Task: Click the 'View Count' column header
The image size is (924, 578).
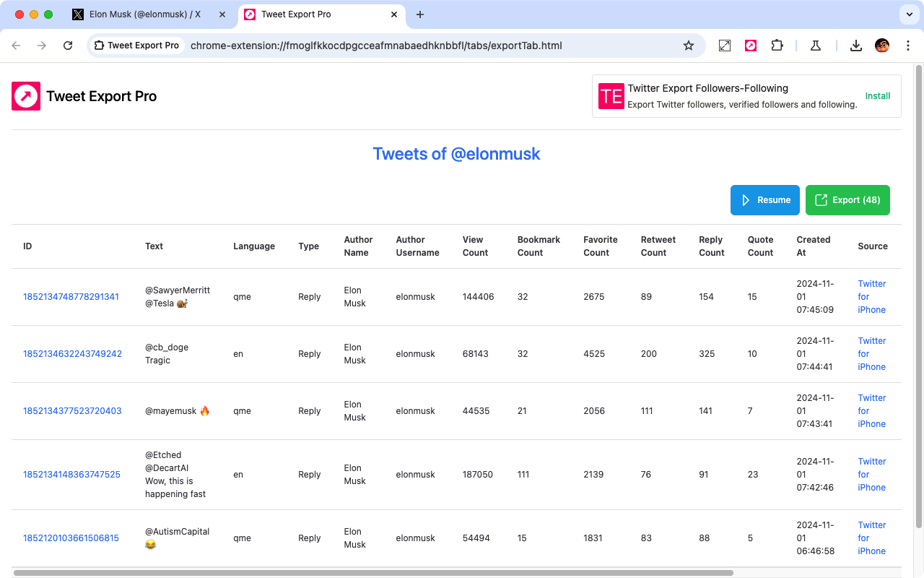Action: click(475, 246)
